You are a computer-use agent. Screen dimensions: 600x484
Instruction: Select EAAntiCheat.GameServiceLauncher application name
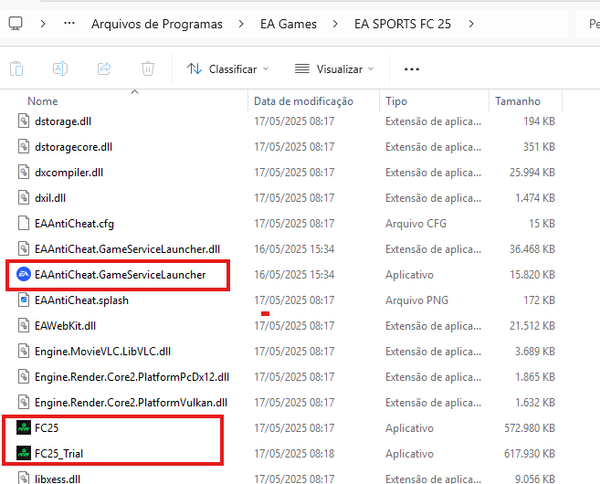120,275
